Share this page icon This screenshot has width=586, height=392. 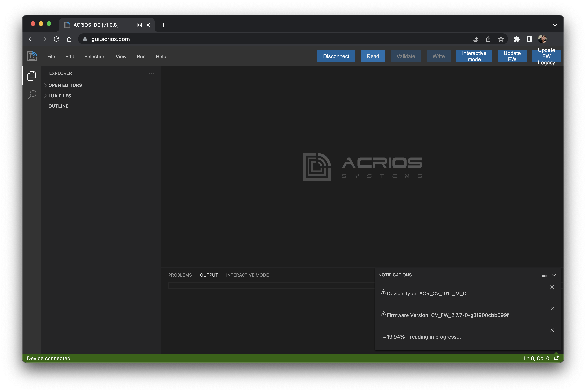tap(488, 39)
